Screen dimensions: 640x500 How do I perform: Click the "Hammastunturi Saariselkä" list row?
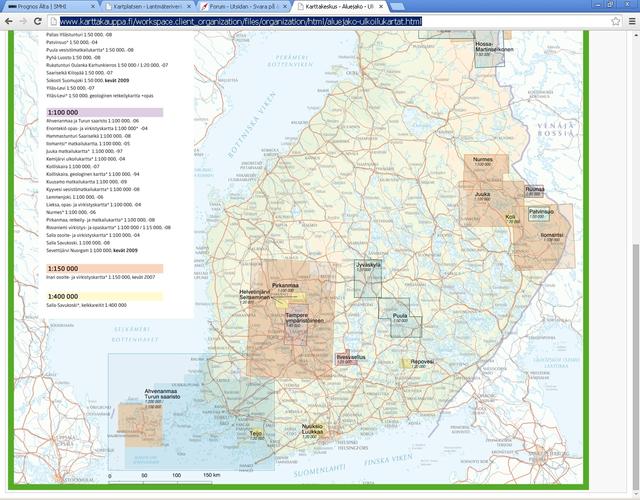coord(88,136)
